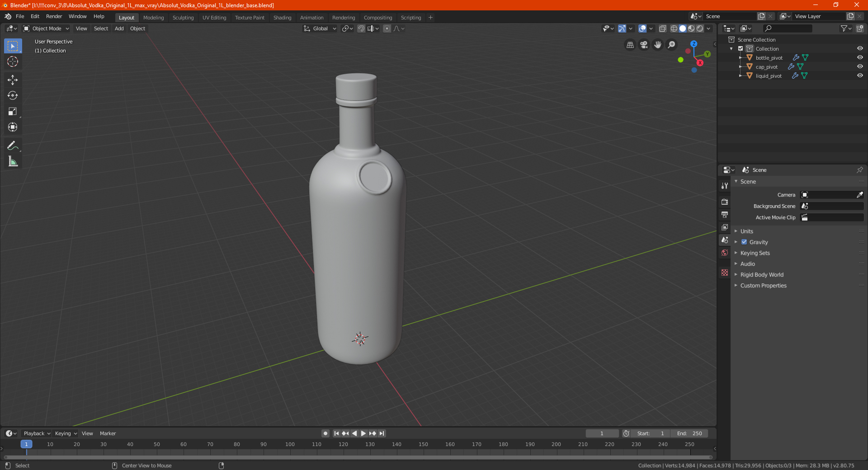Viewport: 868px width, 470px height.
Task: Jump to the animation start frame
Action: click(x=336, y=433)
